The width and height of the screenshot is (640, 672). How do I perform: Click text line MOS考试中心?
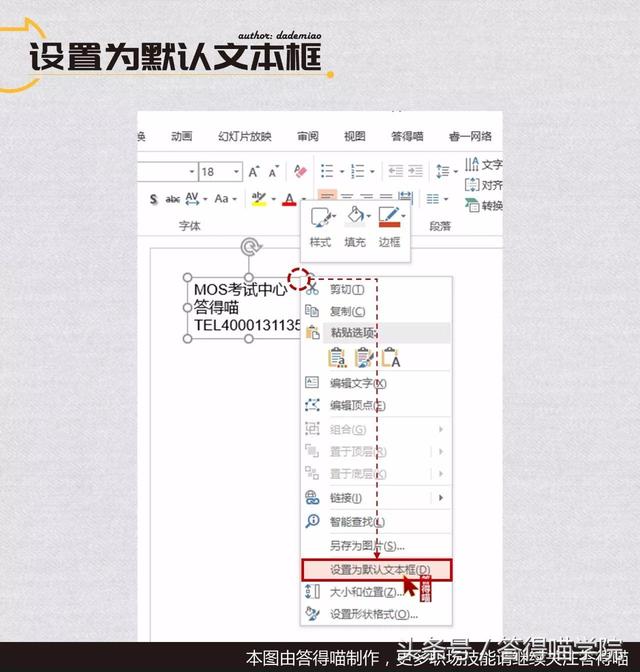point(240,290)
